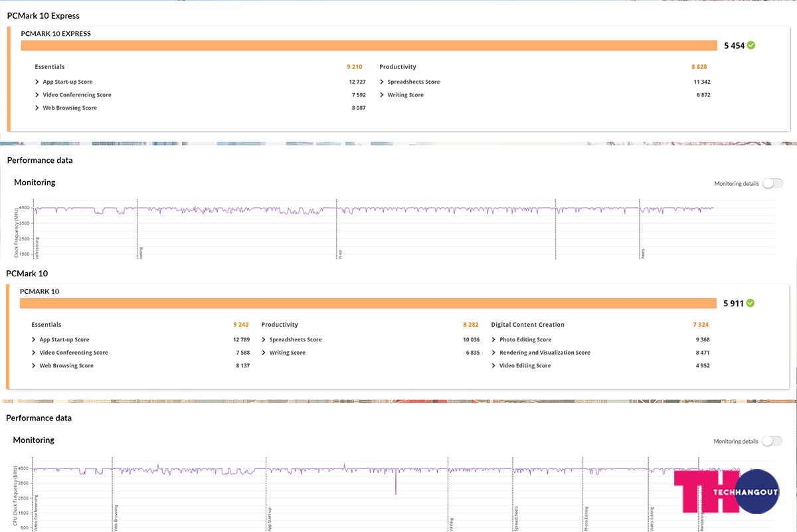Click the Web Browsing value 8 087

point(359,108)
